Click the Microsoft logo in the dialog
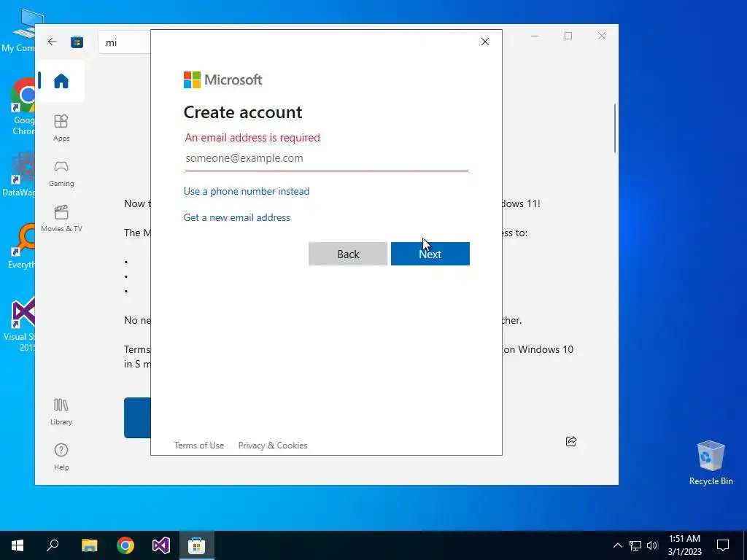 coord(223,79)
